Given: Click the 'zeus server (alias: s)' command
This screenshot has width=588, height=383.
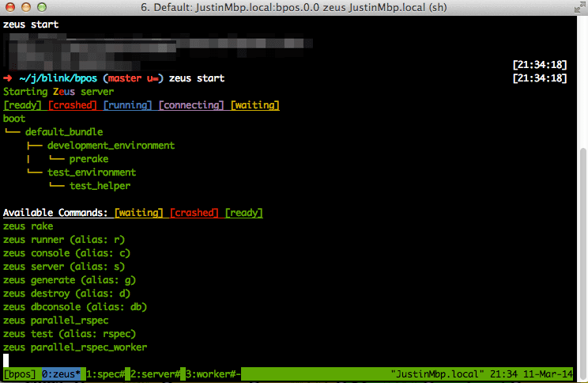Looking at the screenshot, I should 63,267.
